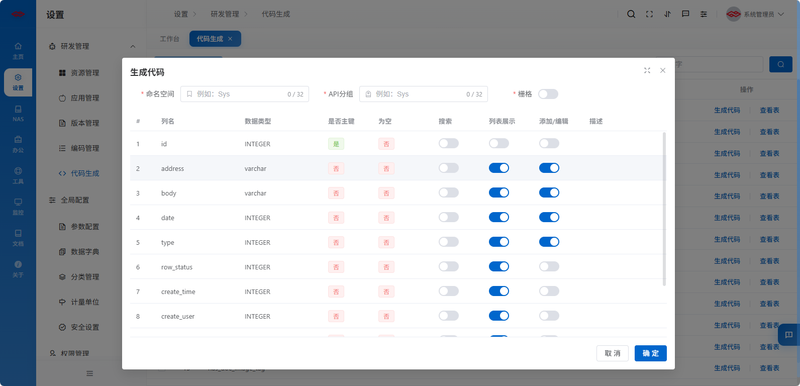
Task: Click the floating feedback button at right edge
Action: 789,334
